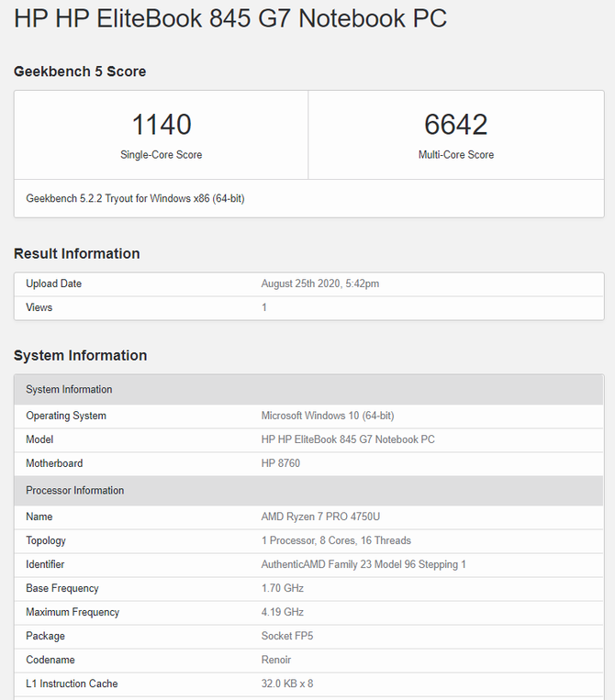Image resolution: width=615 pixels, height=700 pixels.
Task: Click the Views row label
Action: 39,307
